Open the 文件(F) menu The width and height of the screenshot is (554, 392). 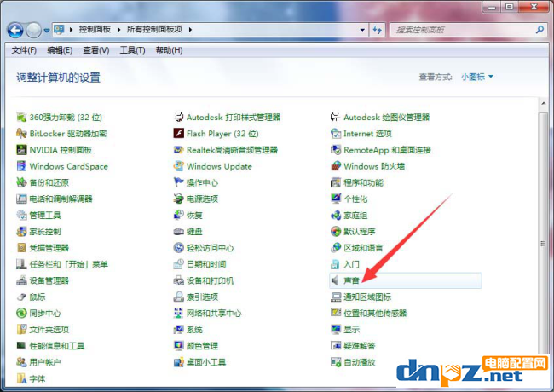click(x=24, y=50)
